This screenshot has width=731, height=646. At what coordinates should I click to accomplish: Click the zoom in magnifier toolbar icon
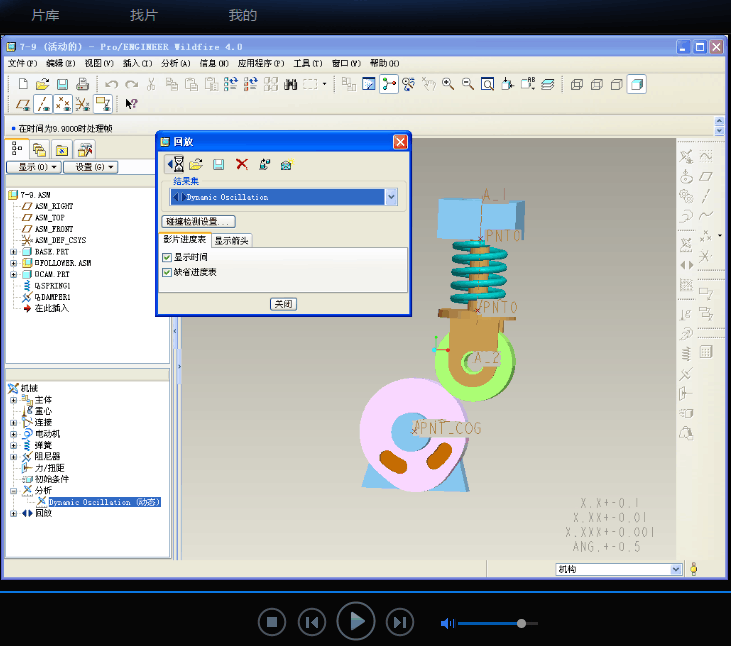pyautogui.click(x=449, y=85)
